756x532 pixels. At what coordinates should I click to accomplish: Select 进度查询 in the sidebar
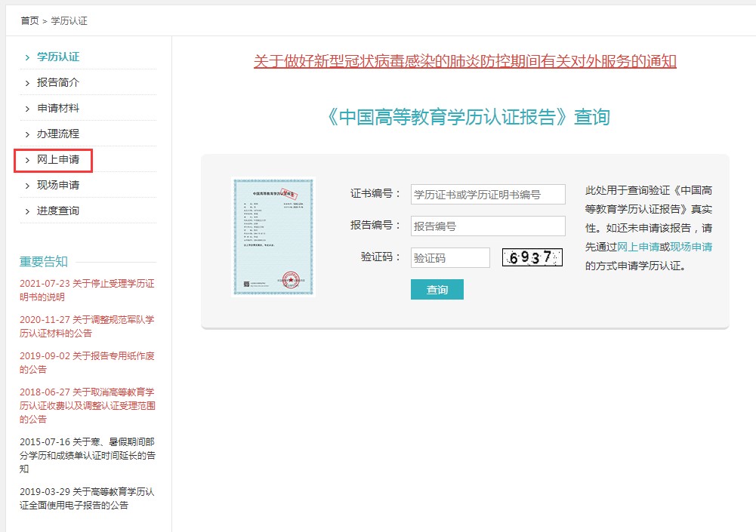(58, 211)
